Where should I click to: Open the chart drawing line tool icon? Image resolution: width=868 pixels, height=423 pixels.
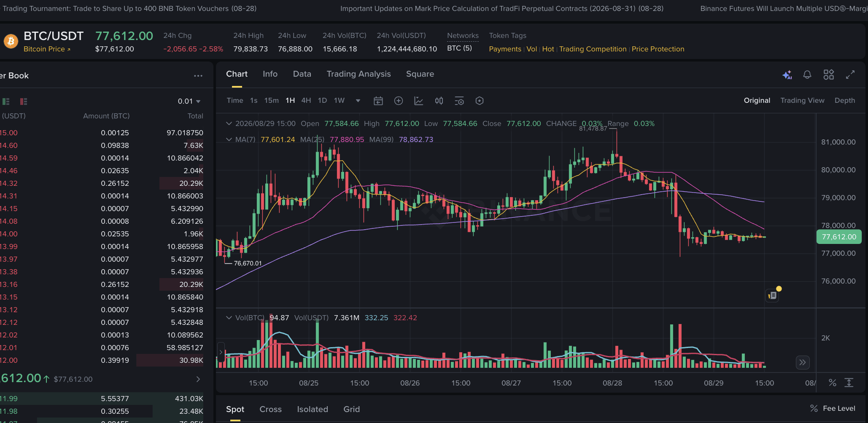pos(418,101)
